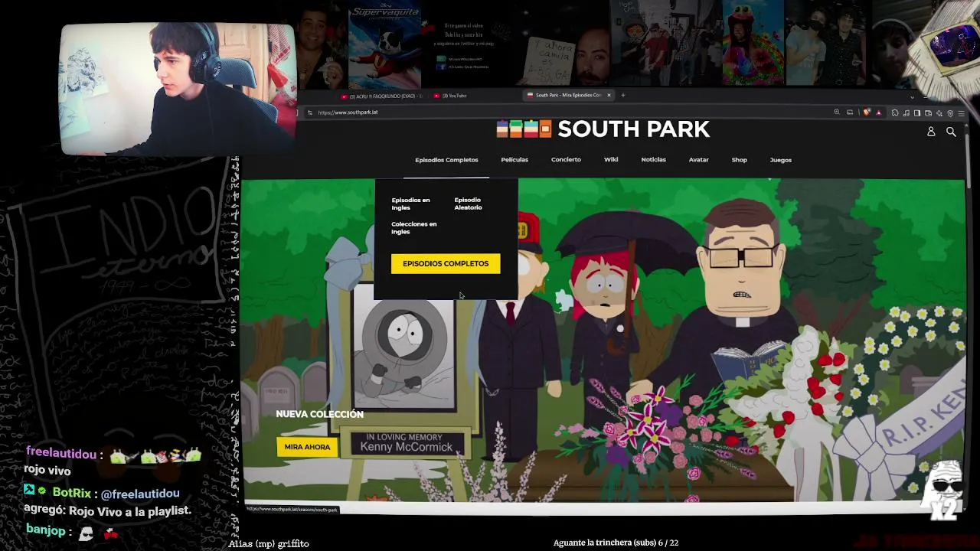Click the zoom magnifier icon in address bar

point(837,112)
